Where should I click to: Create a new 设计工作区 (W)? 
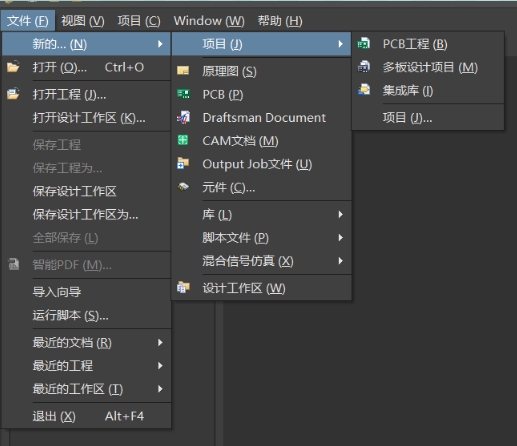[x=261, y=288]
